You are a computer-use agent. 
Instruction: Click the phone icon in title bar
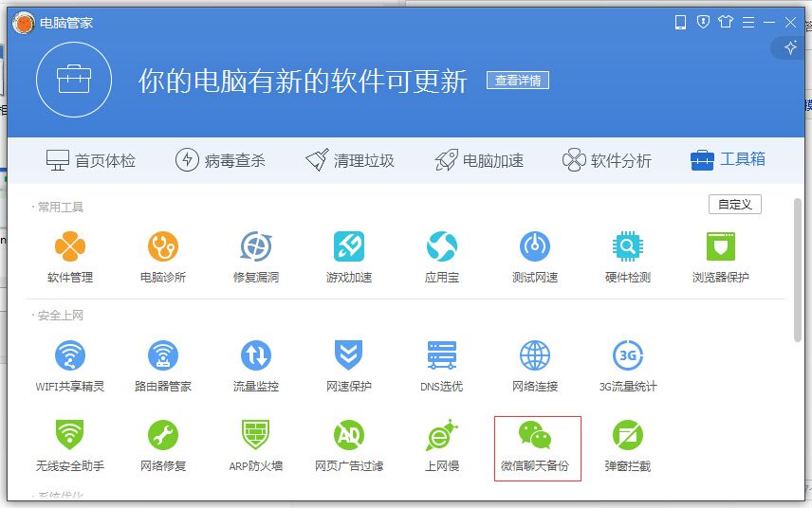[680, 22]
